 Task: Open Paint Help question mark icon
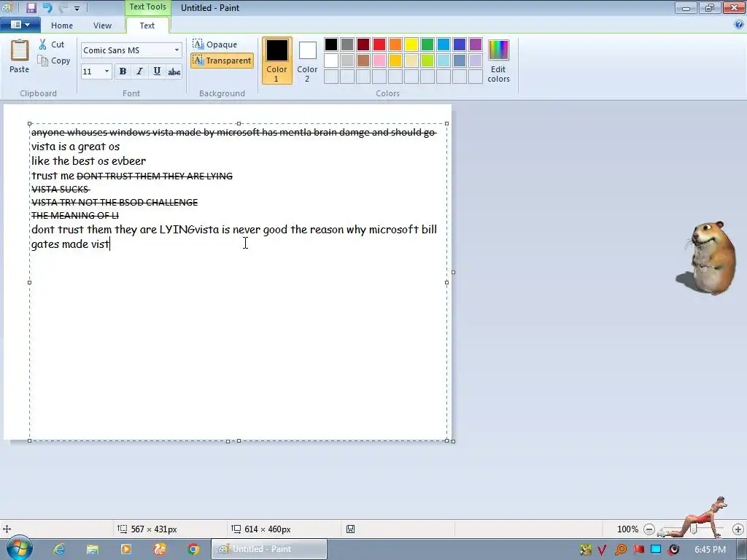[x=739, y=25]
